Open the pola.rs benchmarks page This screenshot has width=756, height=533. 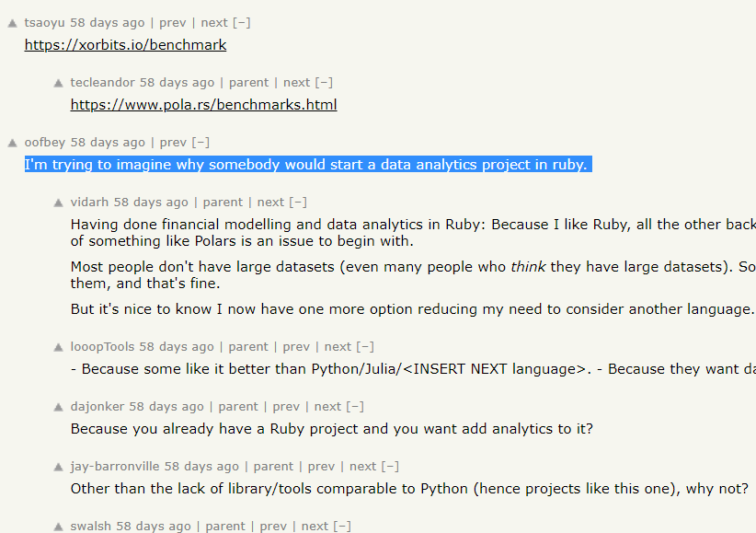pyautogui.click(x=203, y=104)
